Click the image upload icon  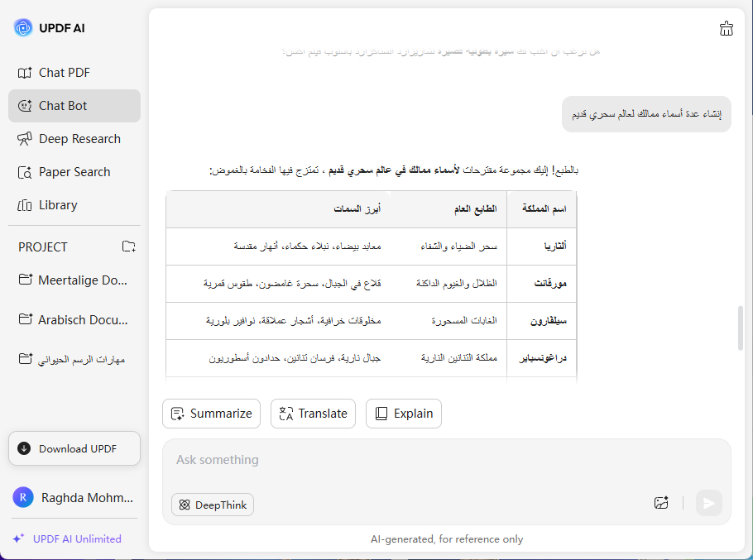[x=660, y=502]
